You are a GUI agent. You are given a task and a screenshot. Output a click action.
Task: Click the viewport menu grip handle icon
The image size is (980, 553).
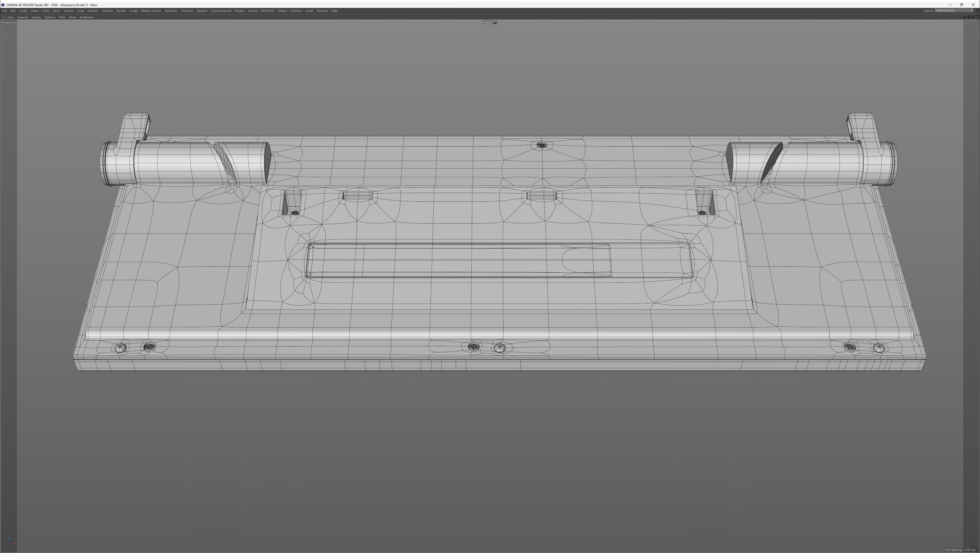point(3,17)
